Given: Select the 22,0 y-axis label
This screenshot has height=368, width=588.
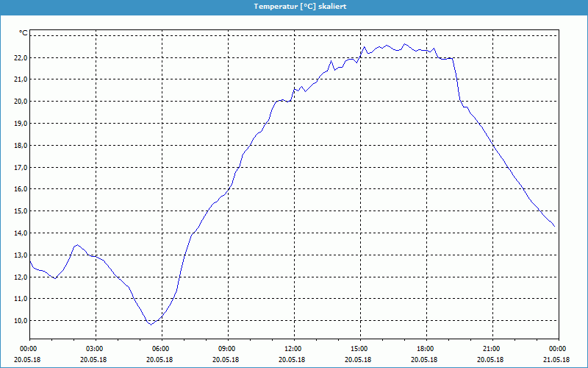Looking at the screenshot, I should pos(19,57).
